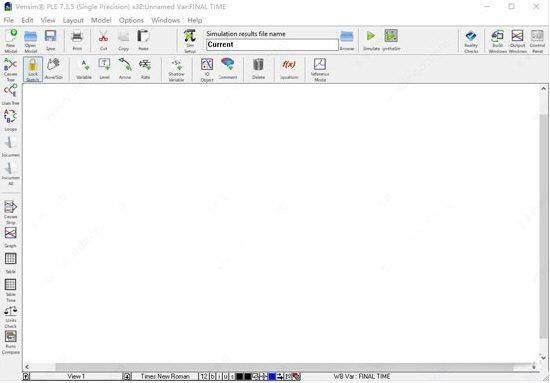
Task: Select the Lock Sketch tool
Action: 33,69
